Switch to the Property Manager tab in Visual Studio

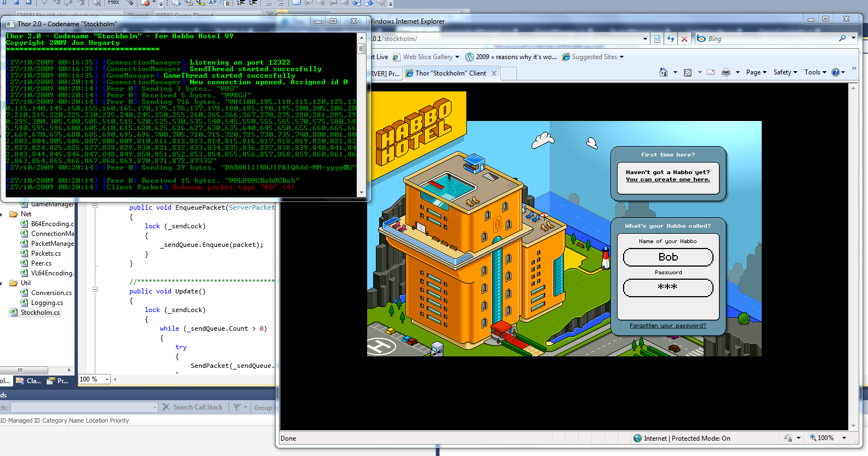click(58, 380)
